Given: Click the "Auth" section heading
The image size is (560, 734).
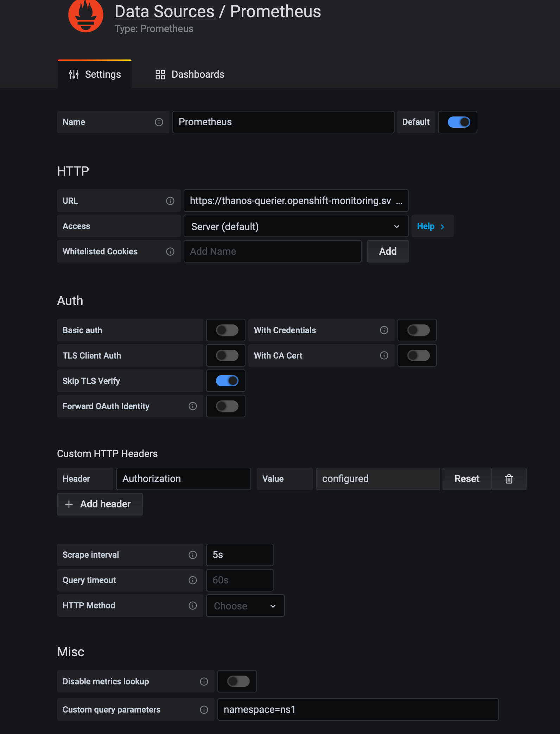Looking at the screenshot, I should click(70, 301).
